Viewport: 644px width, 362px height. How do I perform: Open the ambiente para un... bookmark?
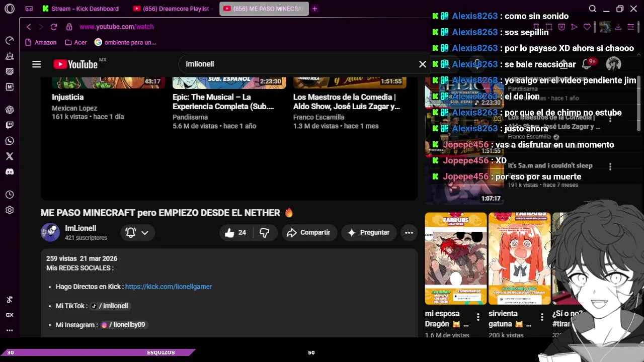click(x=125, y=43)
